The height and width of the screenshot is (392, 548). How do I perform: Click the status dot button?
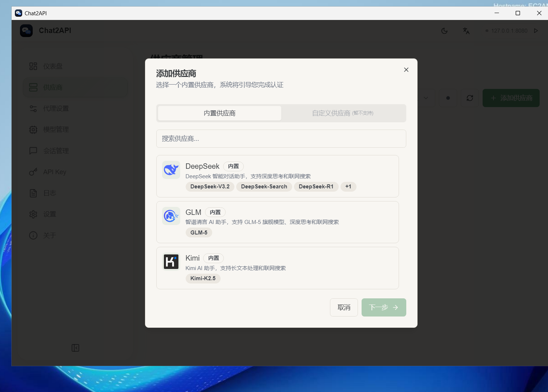[x=448, y=98]
